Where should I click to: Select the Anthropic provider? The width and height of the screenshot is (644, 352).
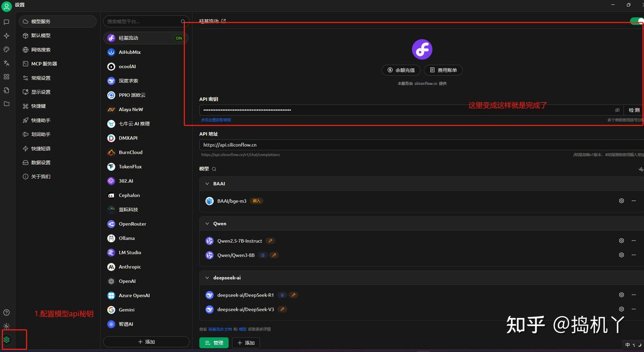(146, 267)
